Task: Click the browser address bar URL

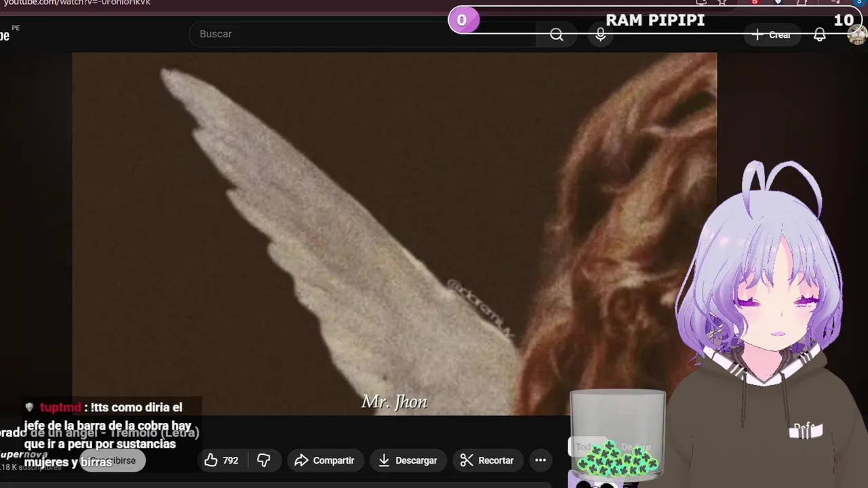Action: click(77, 3)
